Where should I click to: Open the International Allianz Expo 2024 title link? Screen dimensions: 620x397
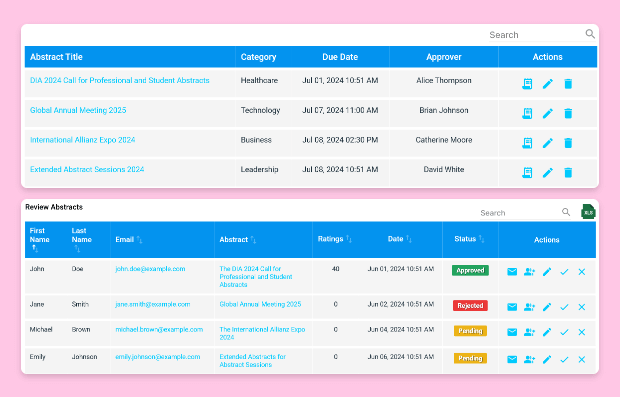(x=82, y=140)
